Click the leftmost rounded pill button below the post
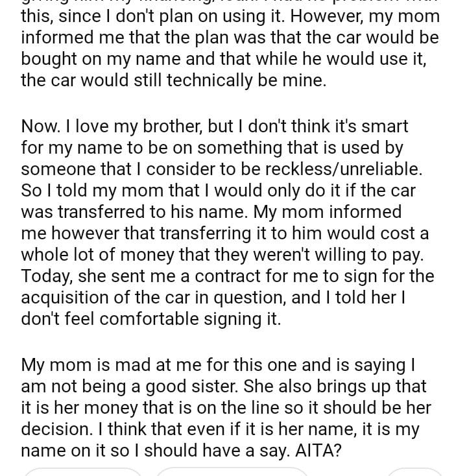Viewport: 467px width, 476px height. pos(82,472)
